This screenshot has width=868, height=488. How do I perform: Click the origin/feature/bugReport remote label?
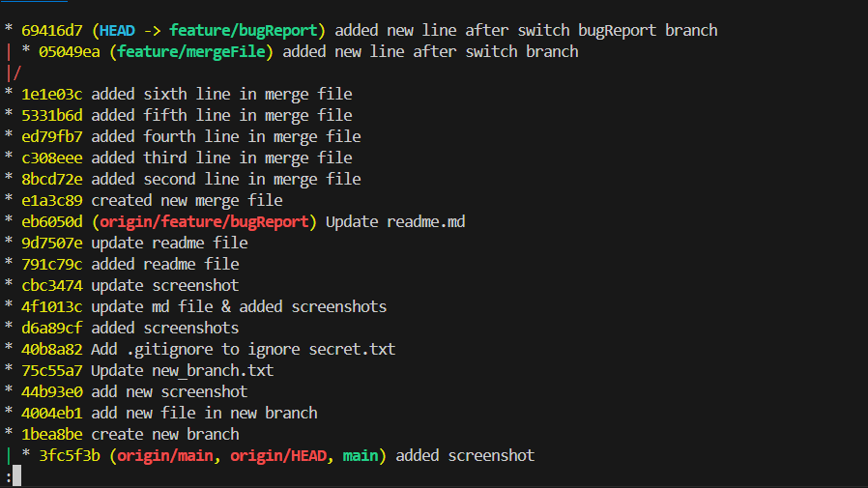pyautogui.click(x=204, y=221)
